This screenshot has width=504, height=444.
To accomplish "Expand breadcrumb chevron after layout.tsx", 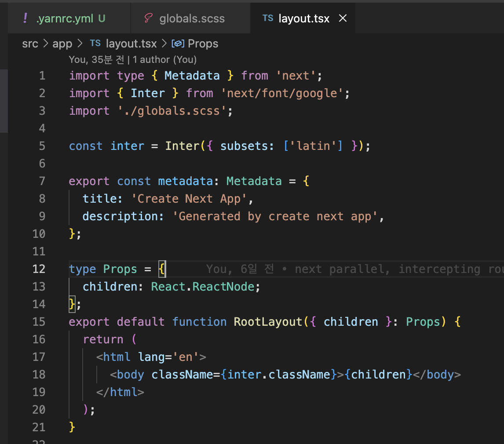I will (164, 44).
